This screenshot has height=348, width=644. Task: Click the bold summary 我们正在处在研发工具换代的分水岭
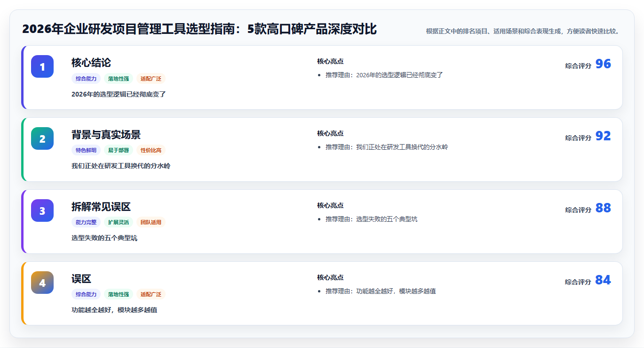pyautogui.click(x=121, y=166)
